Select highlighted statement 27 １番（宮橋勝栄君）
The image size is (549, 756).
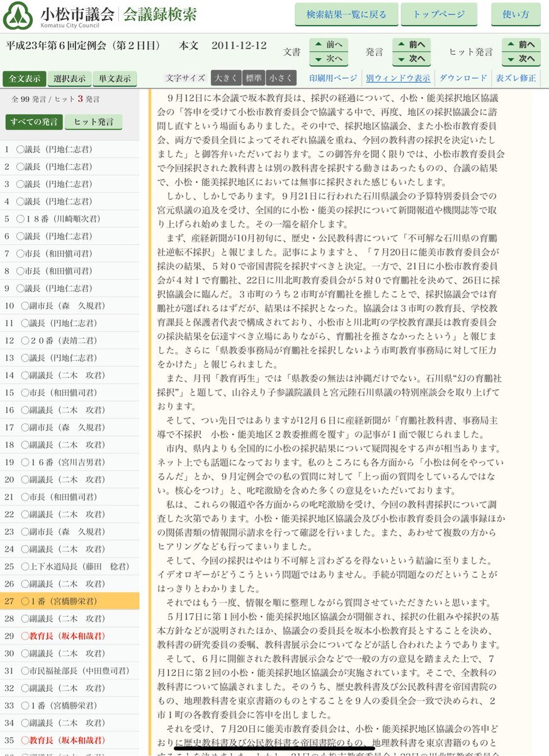click(70, 601)
